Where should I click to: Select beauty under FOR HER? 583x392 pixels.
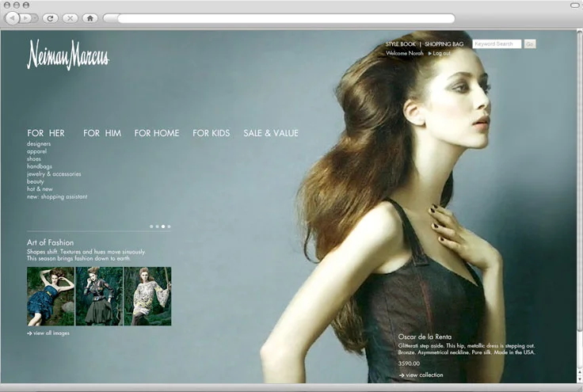pyautogui.click(x=36, y=181)
